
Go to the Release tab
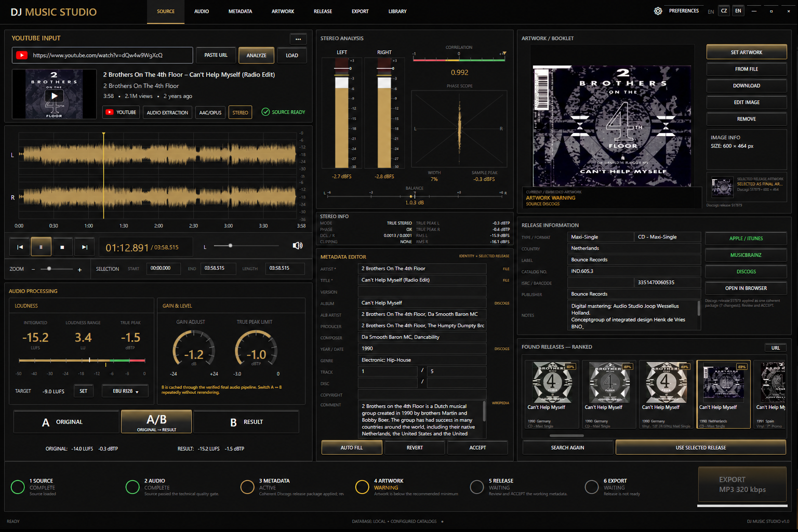pyautogui.click(x=323, y=11)
